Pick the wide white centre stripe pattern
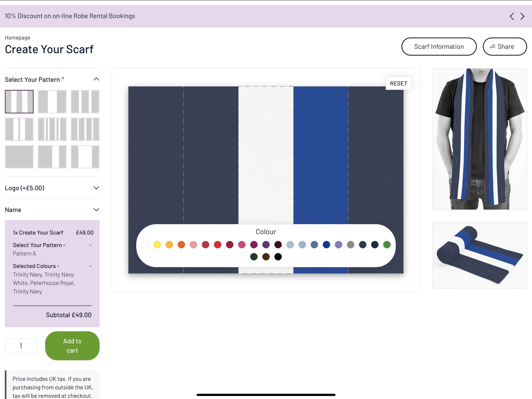 pos(52,102)
